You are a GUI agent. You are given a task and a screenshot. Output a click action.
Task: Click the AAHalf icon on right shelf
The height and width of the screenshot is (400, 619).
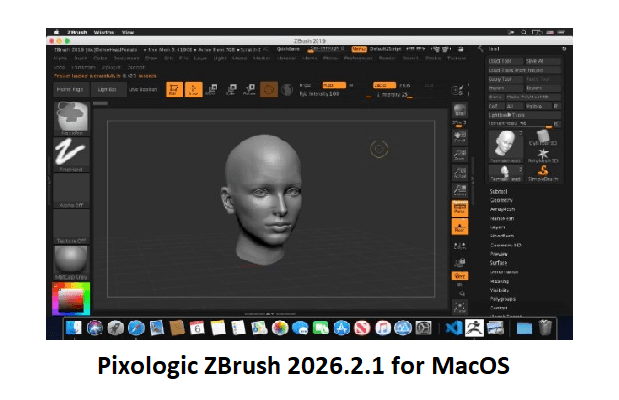pyautogui.click(x=460, y=190)
